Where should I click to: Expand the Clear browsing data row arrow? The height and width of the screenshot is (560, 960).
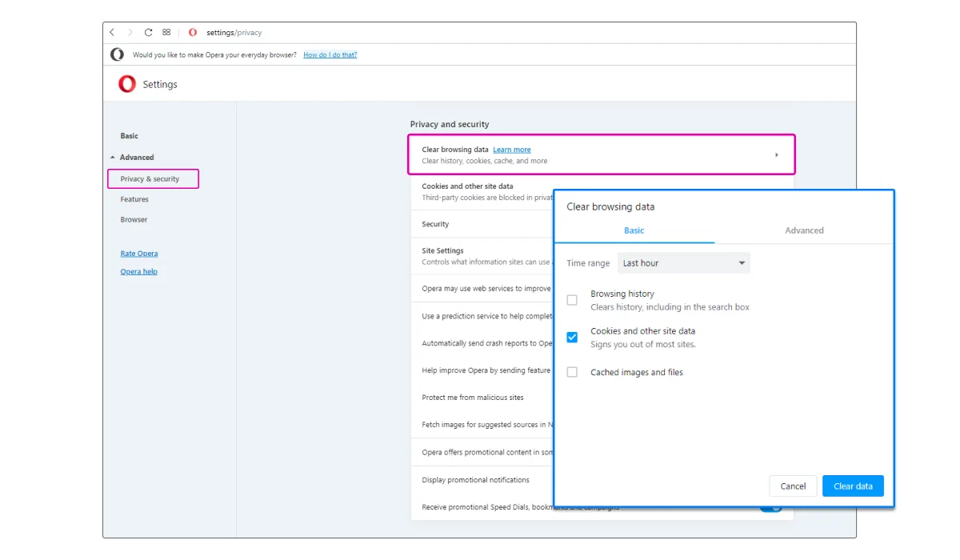click(776, 154)
